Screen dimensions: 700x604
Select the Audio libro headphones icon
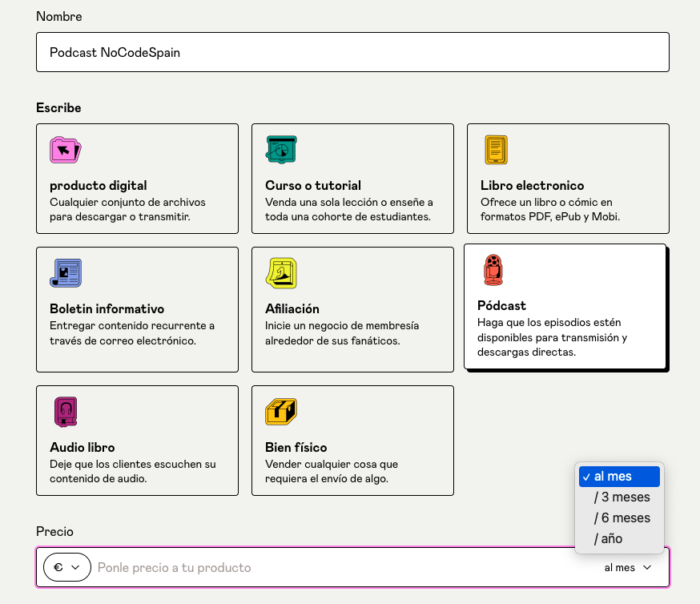pyautogui.click(x=64, y=412)
